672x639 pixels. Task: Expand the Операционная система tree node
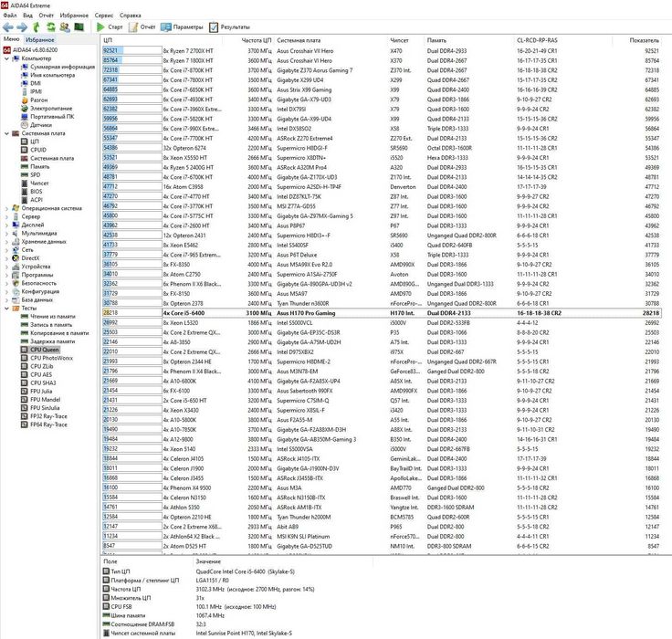coord(6,208)
